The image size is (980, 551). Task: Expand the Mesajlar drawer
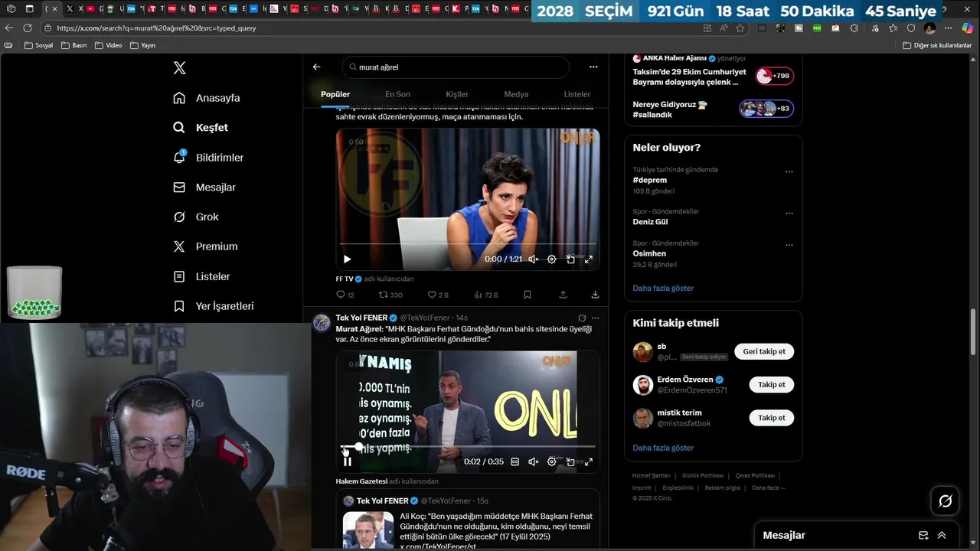click(942, 536)
